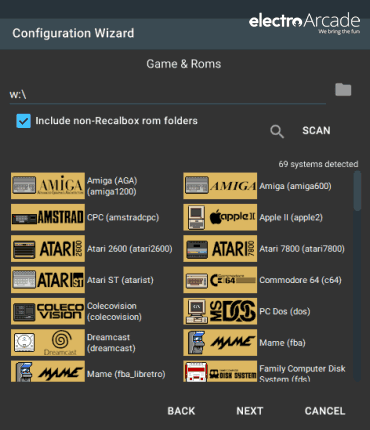Select the MAME (fba) logo
This screenshot has height=430, width=370.
220,343
